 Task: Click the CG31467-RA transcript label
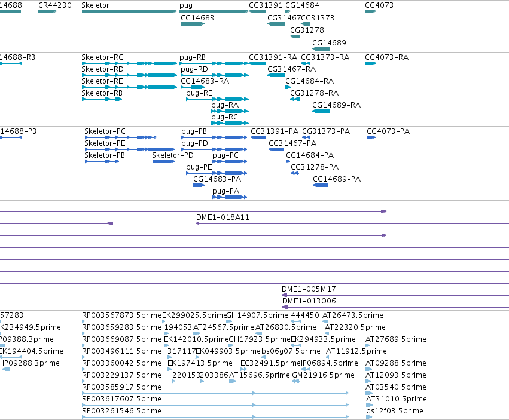click(291, 69)
